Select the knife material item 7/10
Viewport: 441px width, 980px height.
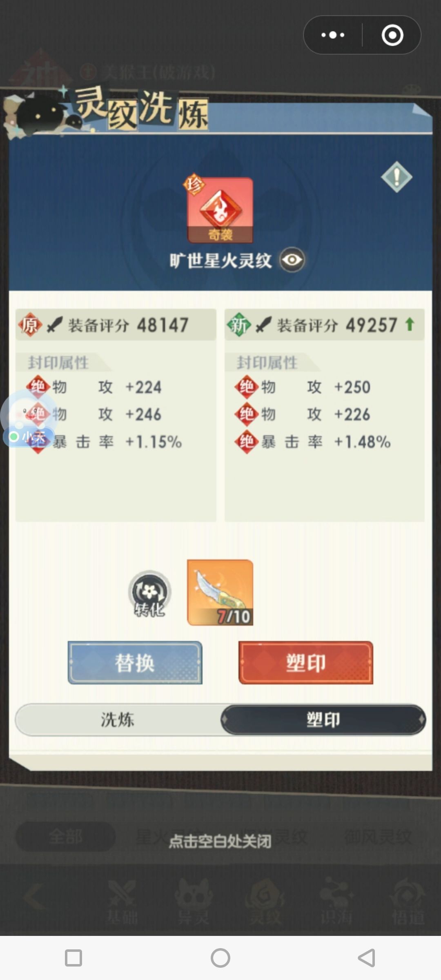point(220,592)
